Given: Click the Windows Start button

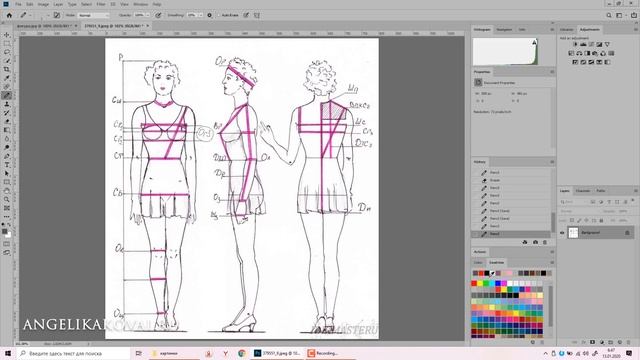Looking at the screenshot, I should pos(8,353).
